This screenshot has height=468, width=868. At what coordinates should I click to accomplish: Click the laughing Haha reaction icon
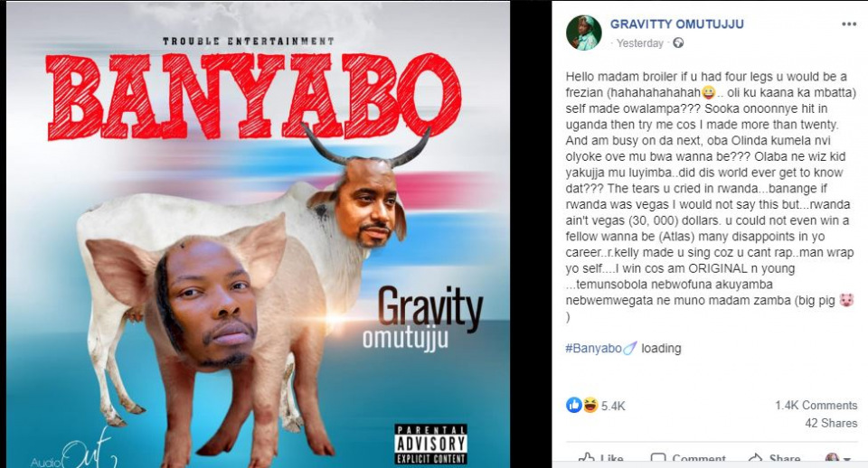pyautogui.click(x=590, y=406)
